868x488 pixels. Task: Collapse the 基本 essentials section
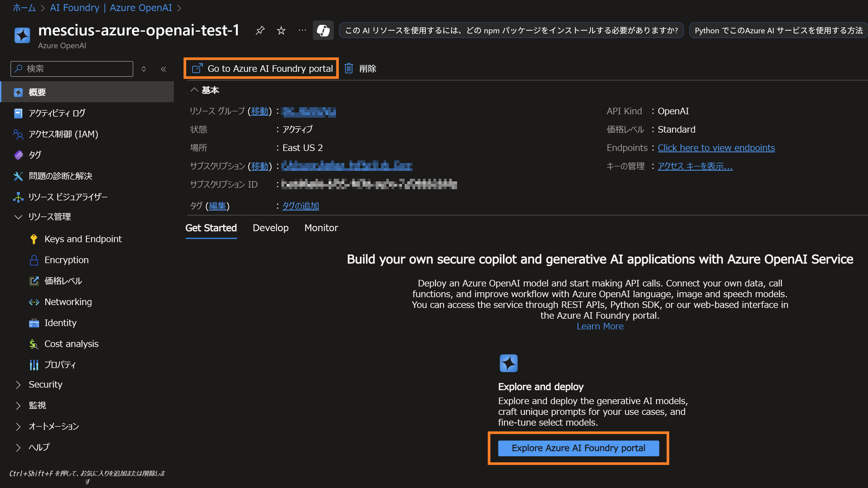[194, 90]
